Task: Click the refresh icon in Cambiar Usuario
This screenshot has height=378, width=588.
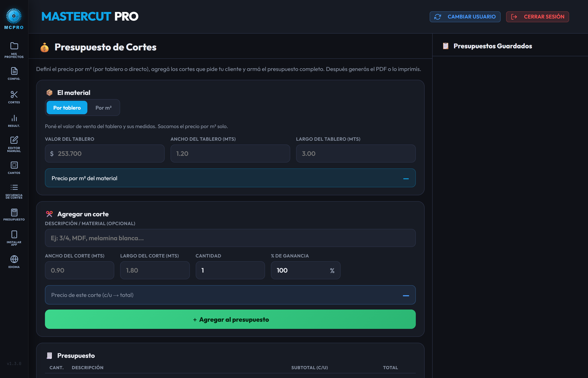Action: 438,17
